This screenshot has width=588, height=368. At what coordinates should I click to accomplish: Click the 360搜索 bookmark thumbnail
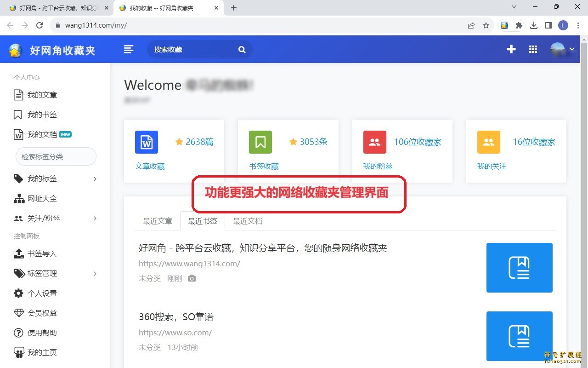(x=520, y=336)
